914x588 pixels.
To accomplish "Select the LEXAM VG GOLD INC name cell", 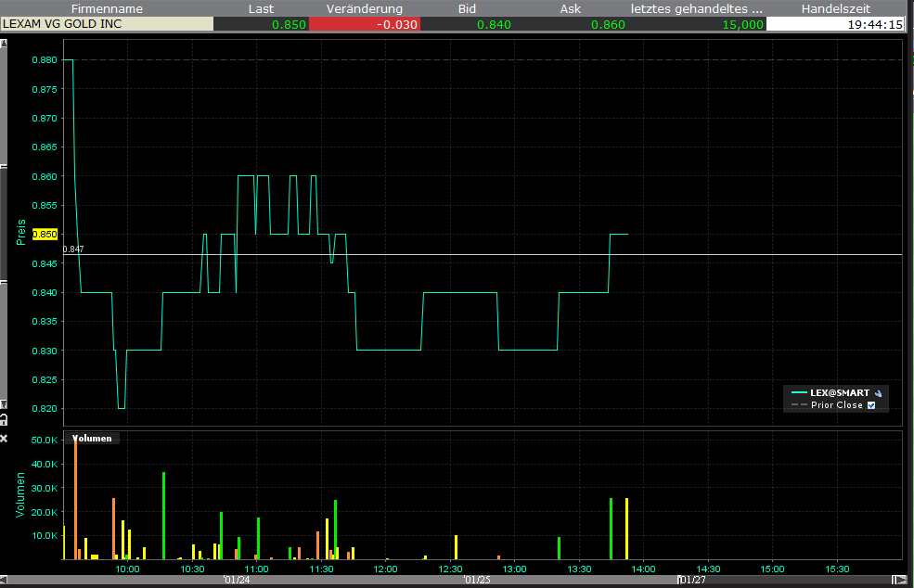I will pyautogui.click(x=107, y=24).
